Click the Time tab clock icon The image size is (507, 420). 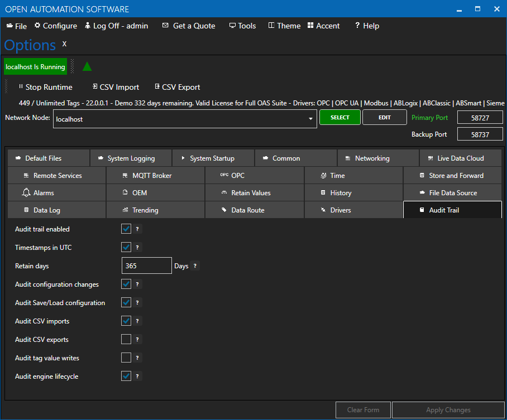[x=323, y=176]
